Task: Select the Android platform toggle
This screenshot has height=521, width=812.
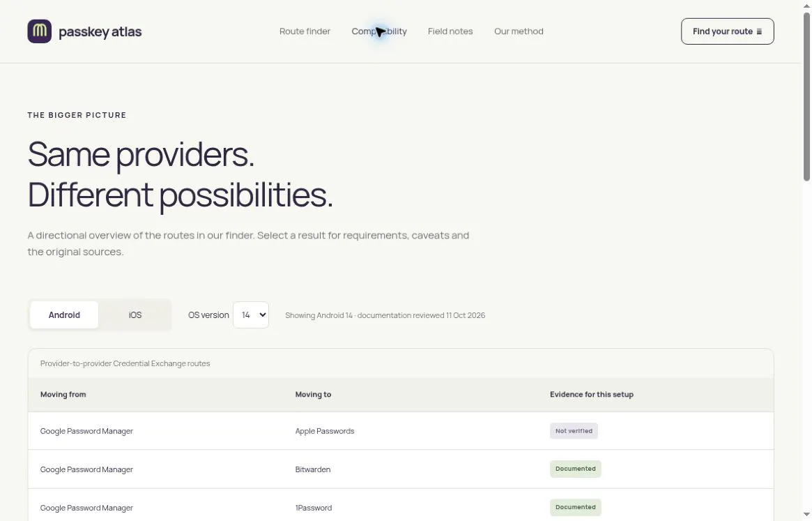Action: tap(64, 315)
